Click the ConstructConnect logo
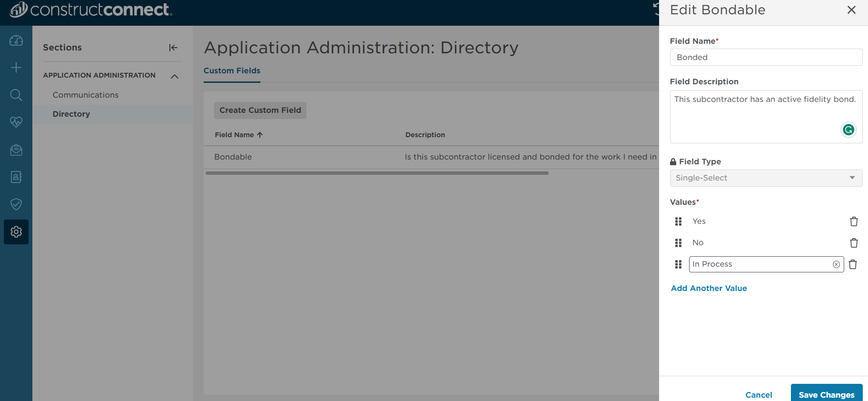This screenshot has height=401, width=868. tap(91, 10)
